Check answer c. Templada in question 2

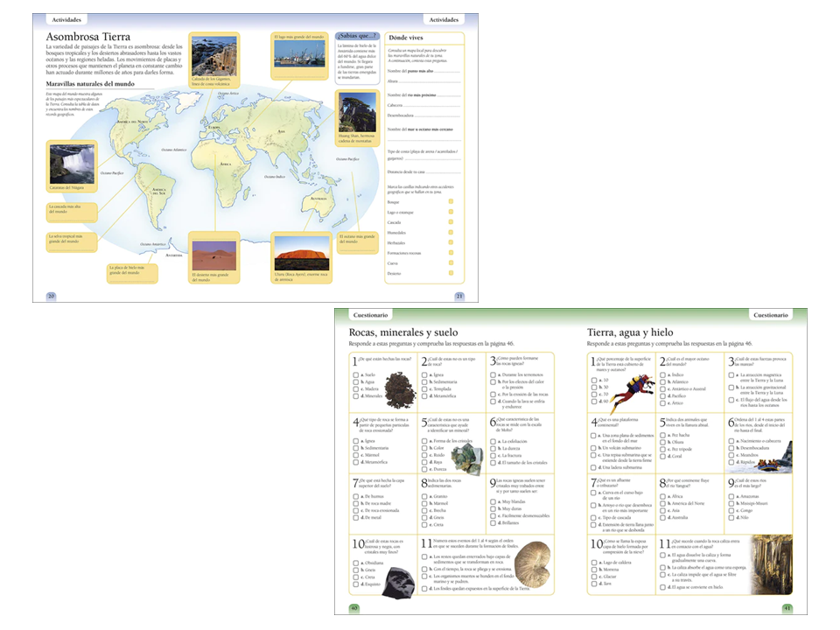point(424,388)
